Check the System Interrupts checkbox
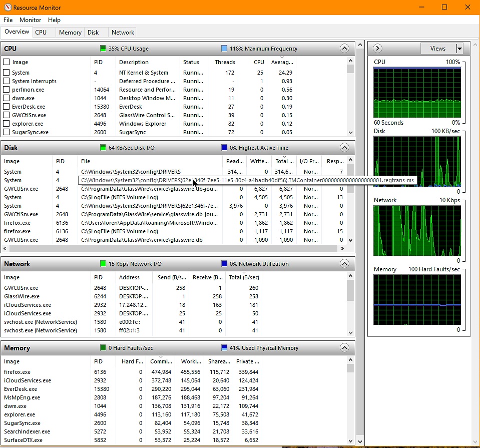Screen dimensions: 480x448 [6, 81]
